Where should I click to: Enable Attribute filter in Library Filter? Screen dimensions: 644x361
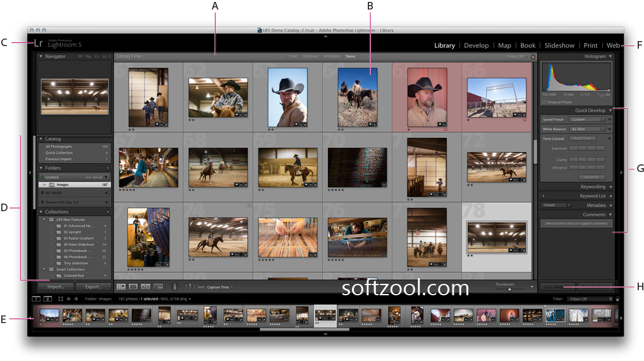pyautogui.click(x=310, y=56)
